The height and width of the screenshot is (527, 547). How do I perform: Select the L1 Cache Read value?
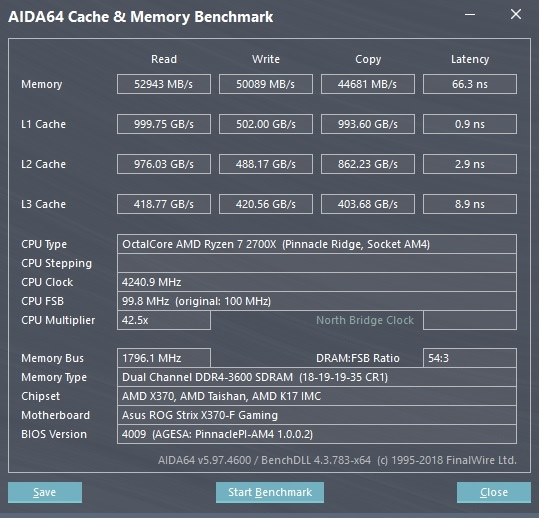(164, 124)
